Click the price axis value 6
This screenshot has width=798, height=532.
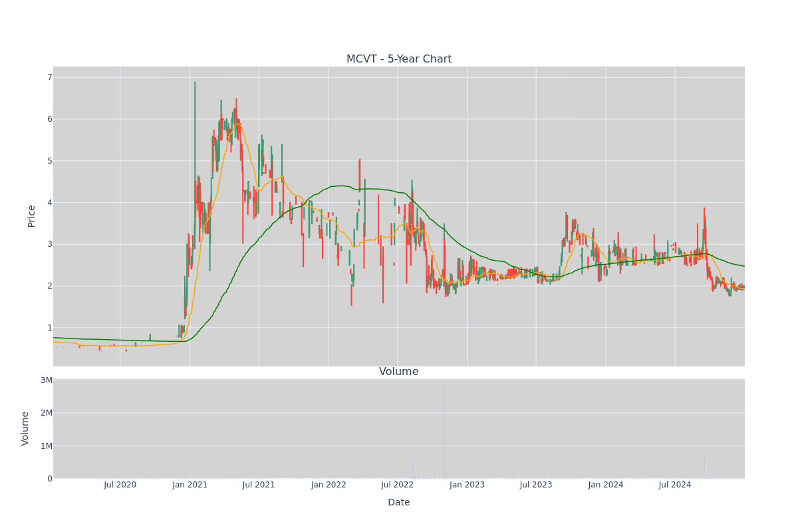[49, 119]
